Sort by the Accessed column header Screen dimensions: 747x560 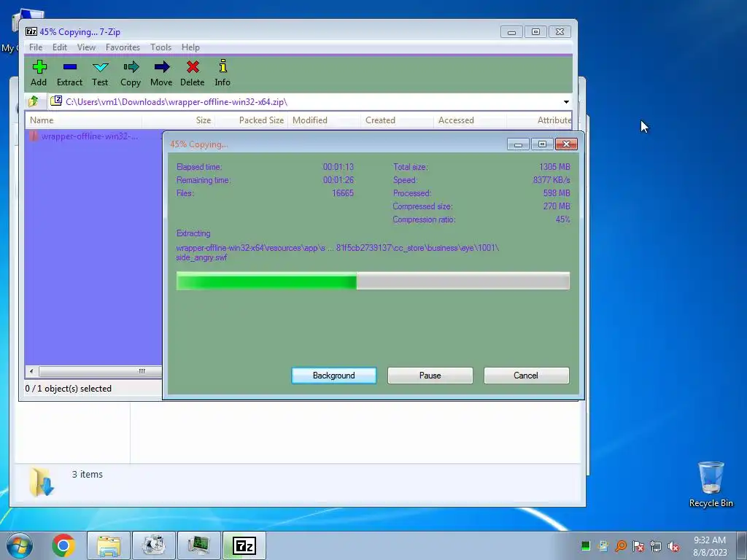click(470, 120)
